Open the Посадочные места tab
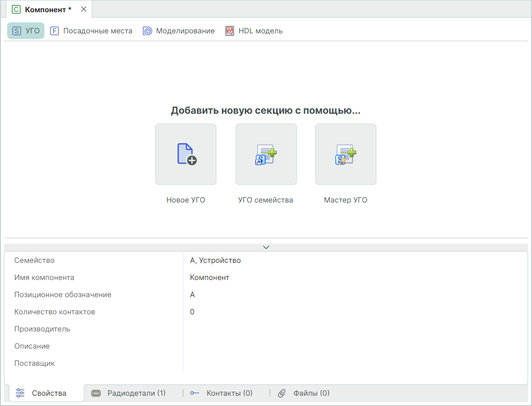 tap(91, 31)
